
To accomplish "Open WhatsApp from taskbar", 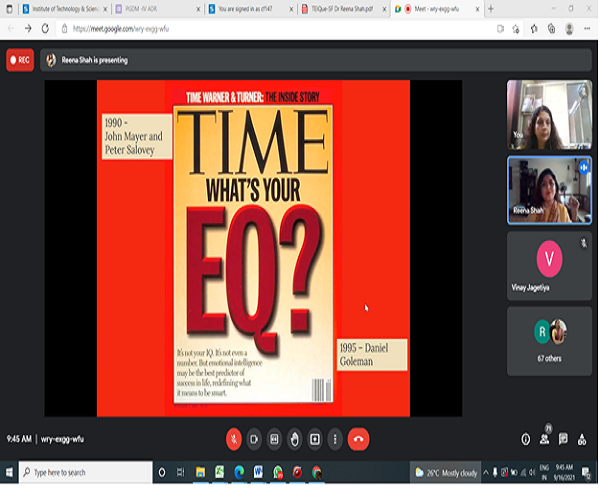I will point(278,472).
